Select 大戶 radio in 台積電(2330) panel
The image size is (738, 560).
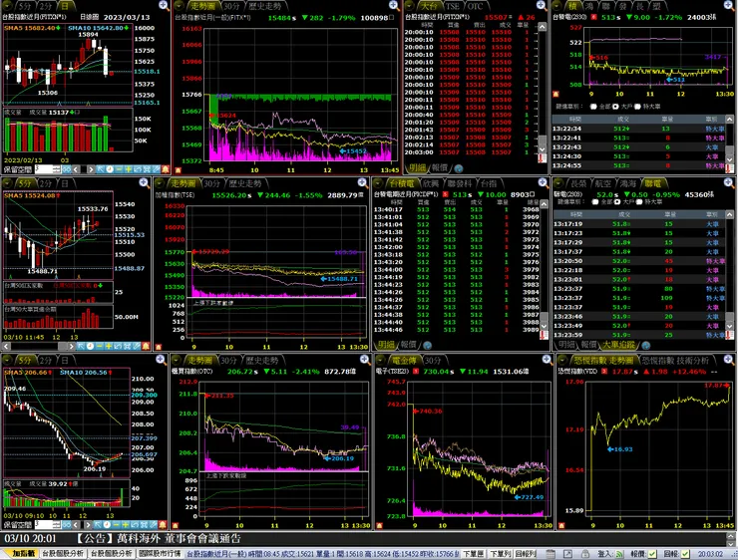615,107
